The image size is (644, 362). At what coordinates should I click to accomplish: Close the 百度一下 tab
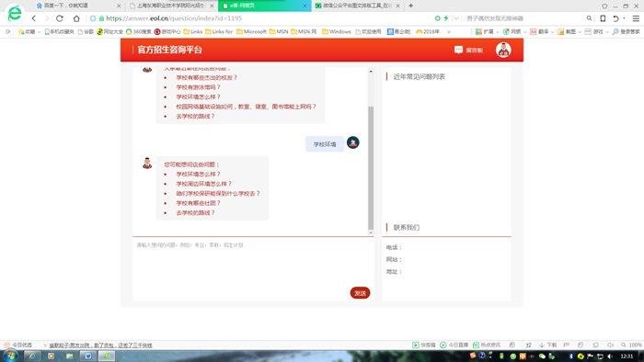pos(119,6)
